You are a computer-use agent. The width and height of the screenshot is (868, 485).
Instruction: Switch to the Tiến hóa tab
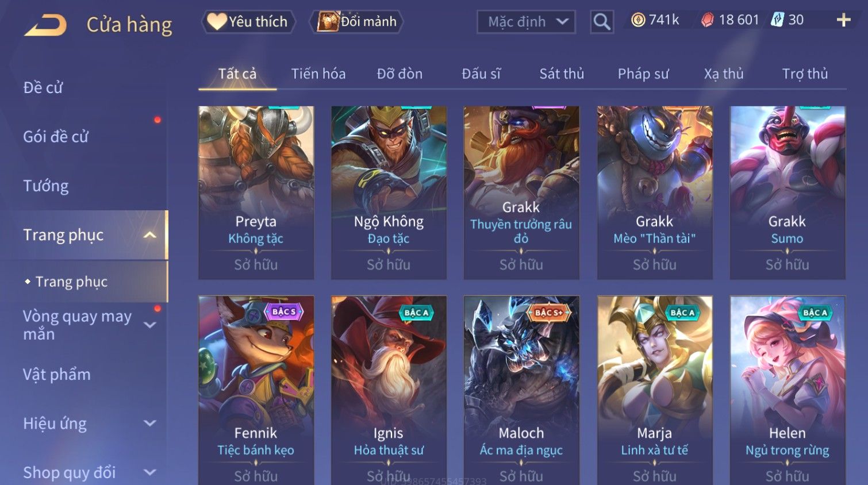318,74
